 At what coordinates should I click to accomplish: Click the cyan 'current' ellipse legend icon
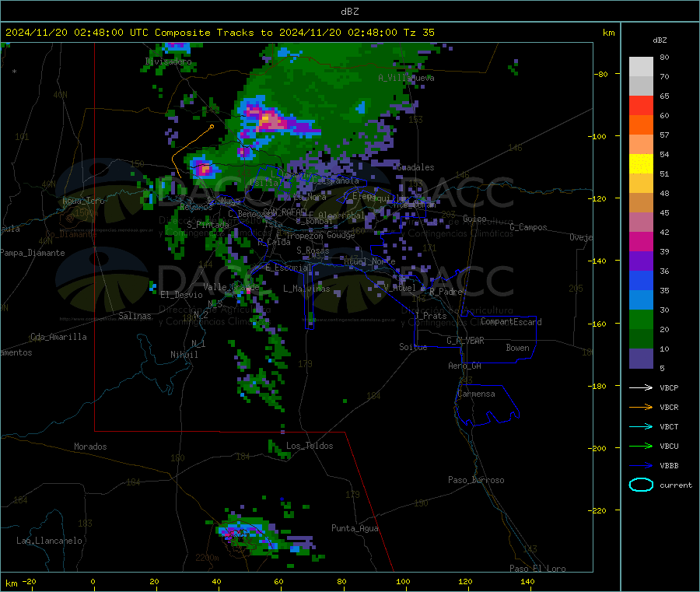point(641,485)
